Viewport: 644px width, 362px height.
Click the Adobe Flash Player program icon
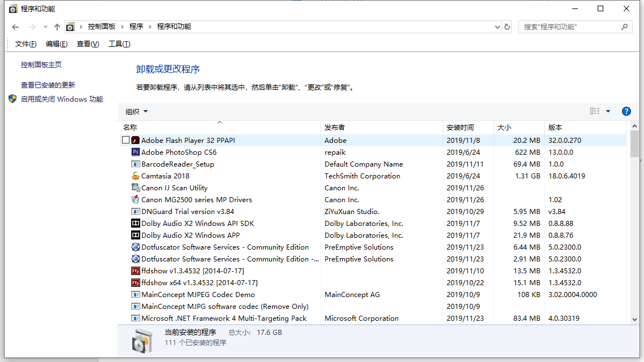pyautogui.click(x=136, y=141)
